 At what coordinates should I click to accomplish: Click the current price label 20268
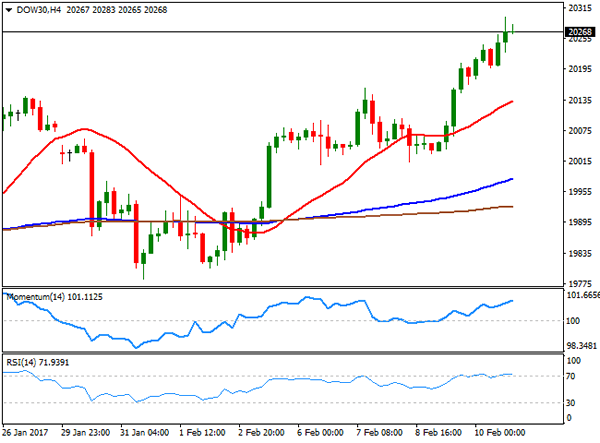[x=580, y=32]
